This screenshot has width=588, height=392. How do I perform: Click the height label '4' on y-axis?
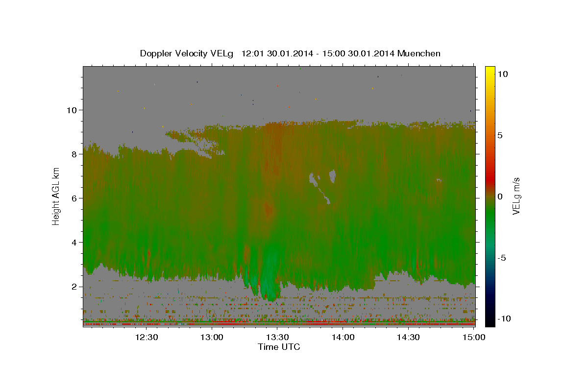[74, 242]
